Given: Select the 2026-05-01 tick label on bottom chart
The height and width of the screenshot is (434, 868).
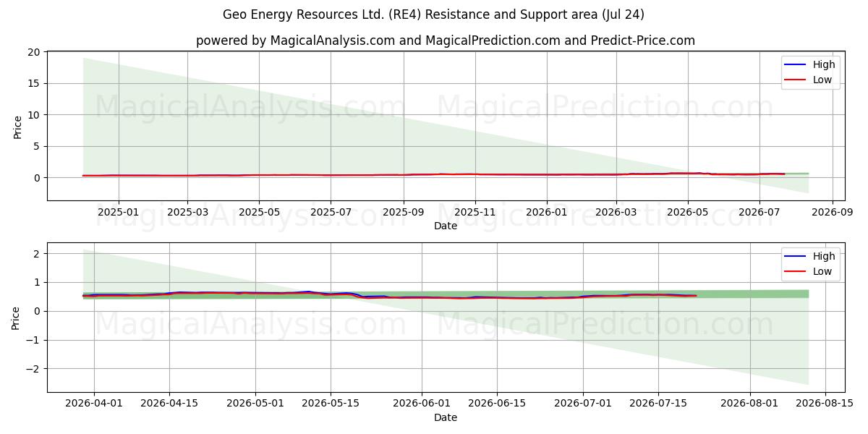Looking at the screenshot, I should coord(257,404).
